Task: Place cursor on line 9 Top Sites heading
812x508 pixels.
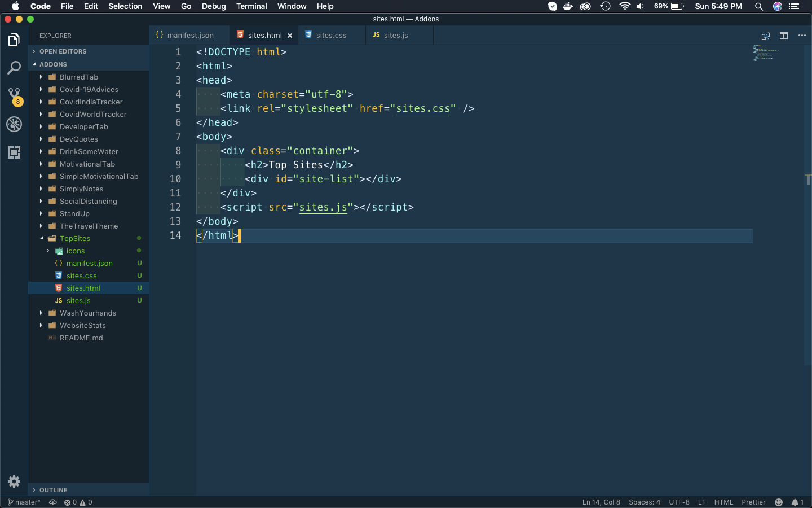Action: [x=295, y=165]
